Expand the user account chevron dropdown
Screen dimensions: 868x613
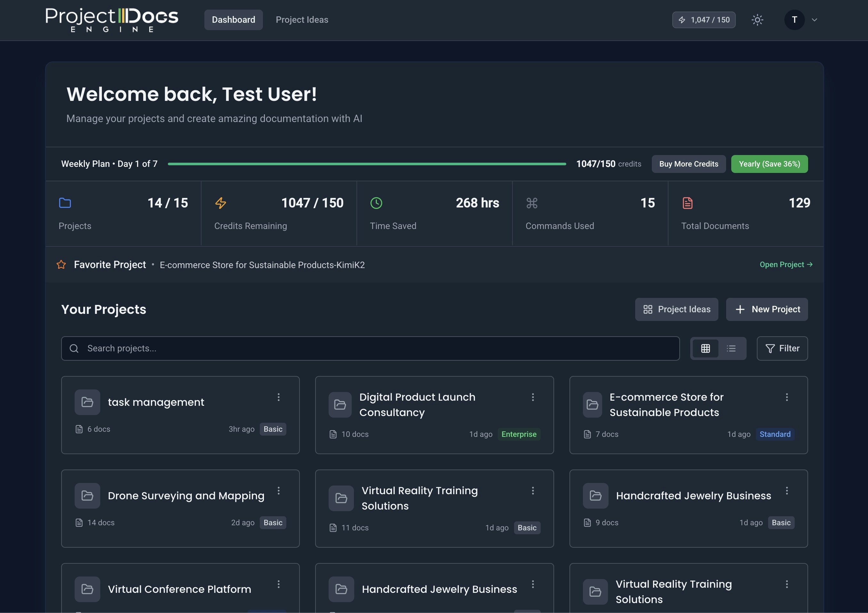815,20
